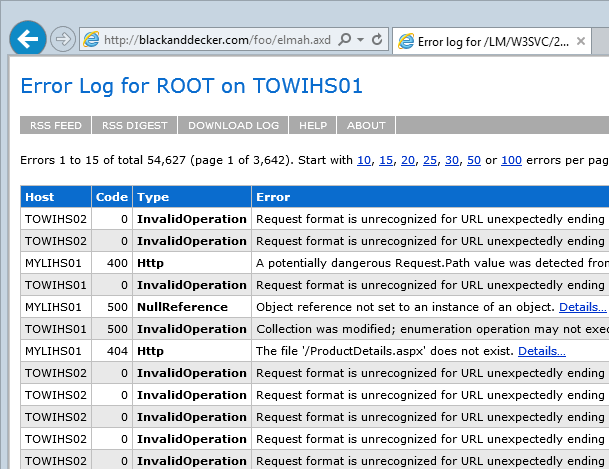Show 100 errors per page
609x469 pixels.
pos(511,160)
